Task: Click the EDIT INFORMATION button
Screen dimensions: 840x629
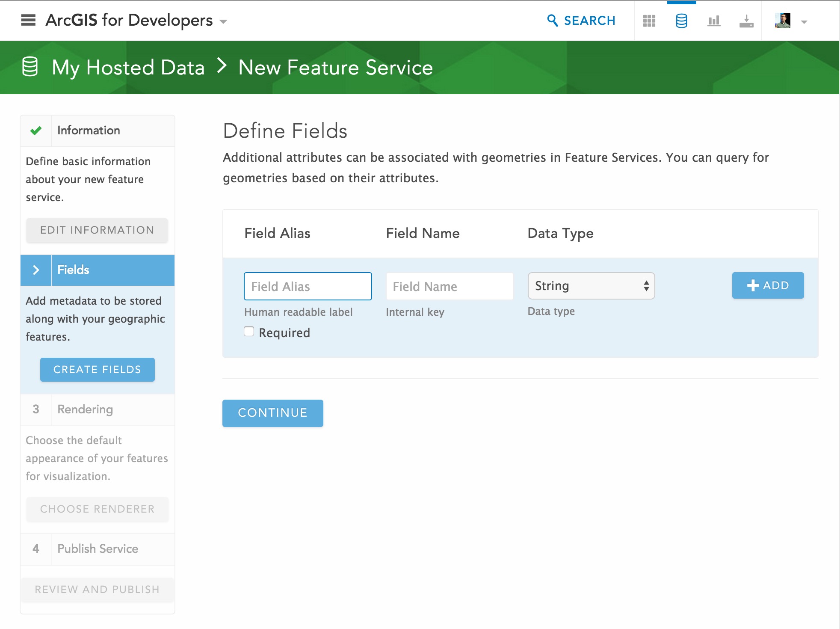Action: (97, 230)
